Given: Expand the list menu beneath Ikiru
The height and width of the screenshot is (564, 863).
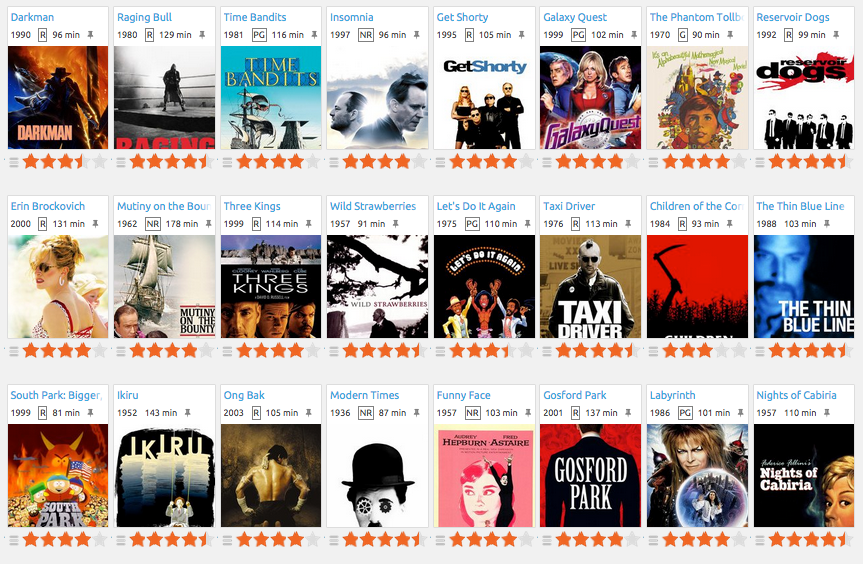Looking at the screenshot, I should click(121, 541).
